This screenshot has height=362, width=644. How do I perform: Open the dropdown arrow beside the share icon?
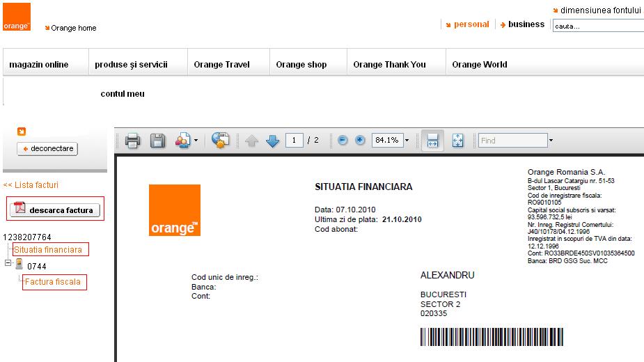(196, 141)
